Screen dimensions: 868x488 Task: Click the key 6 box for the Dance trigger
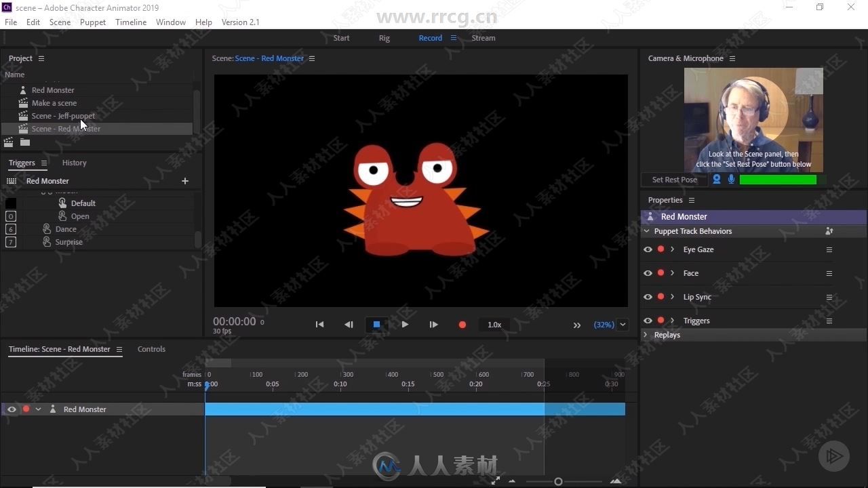(11, 229)
